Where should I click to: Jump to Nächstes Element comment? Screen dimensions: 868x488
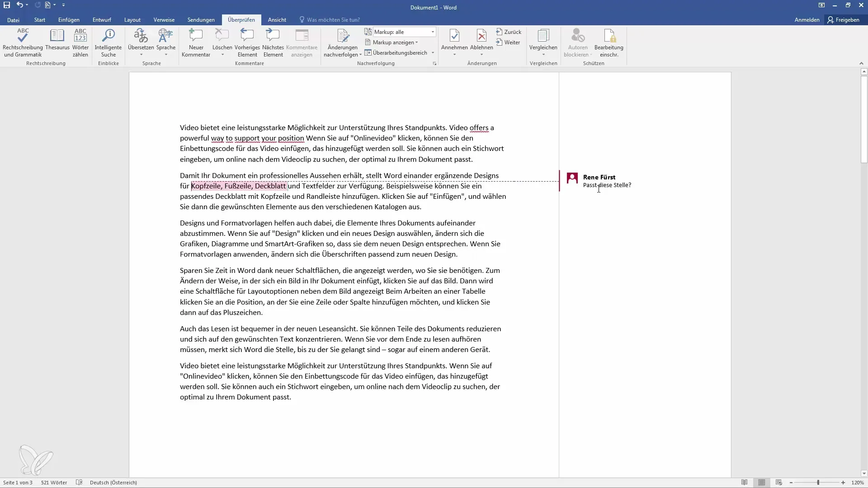pyautogui.click(x=273, y=43)
